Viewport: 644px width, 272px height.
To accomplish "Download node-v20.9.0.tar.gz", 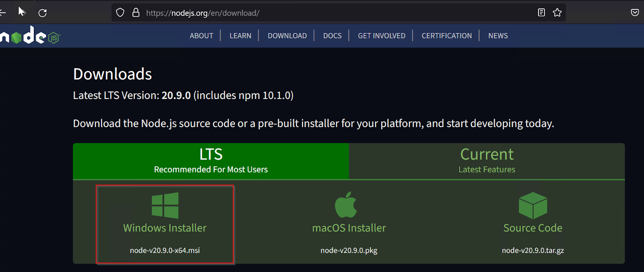I will coord(533,250).
